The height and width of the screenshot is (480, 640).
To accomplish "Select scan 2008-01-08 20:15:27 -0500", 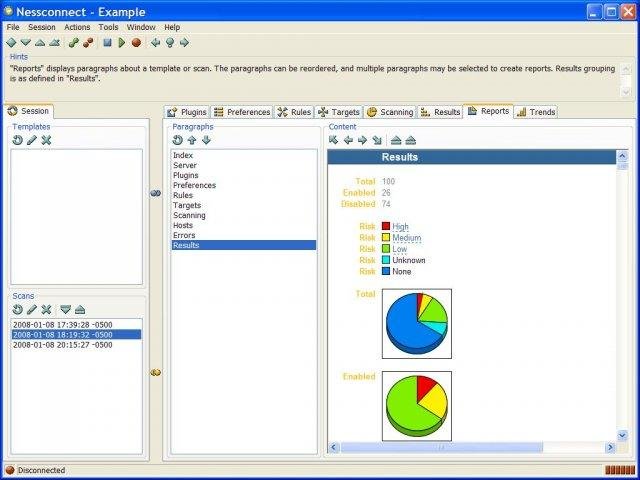I will [76, 345].
